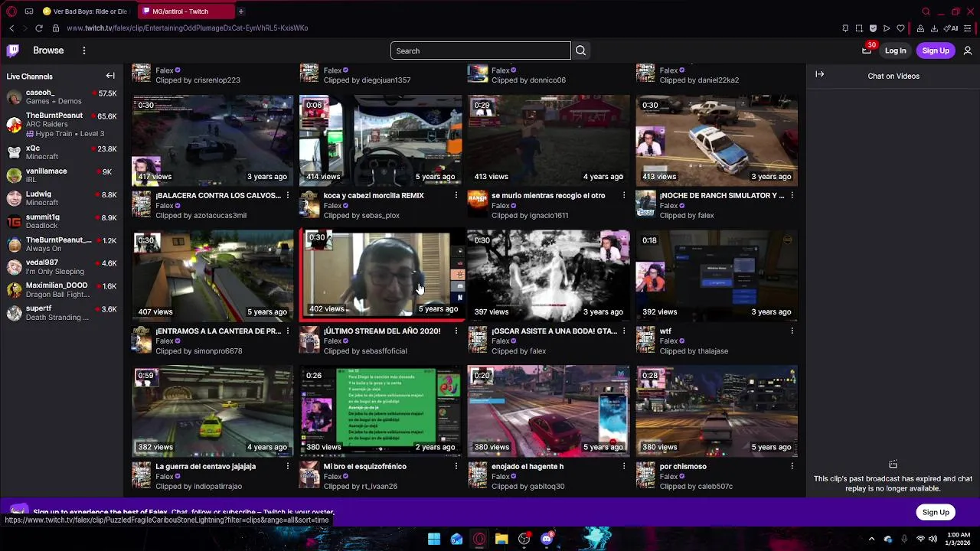Switch to the Ver Bad Boys browser tab
The image size is (980, 551).
point(85,11)
